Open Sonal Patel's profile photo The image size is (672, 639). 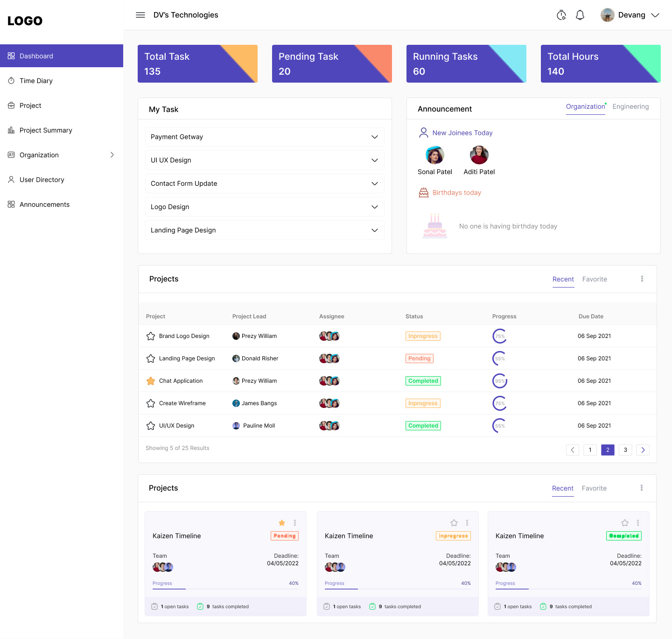coord(434,155)
